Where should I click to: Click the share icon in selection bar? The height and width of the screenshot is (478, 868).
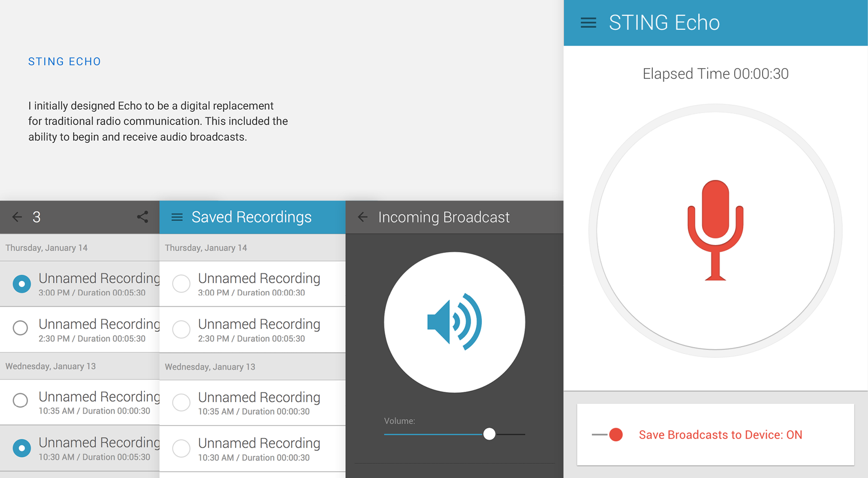(x=142, y=217)
